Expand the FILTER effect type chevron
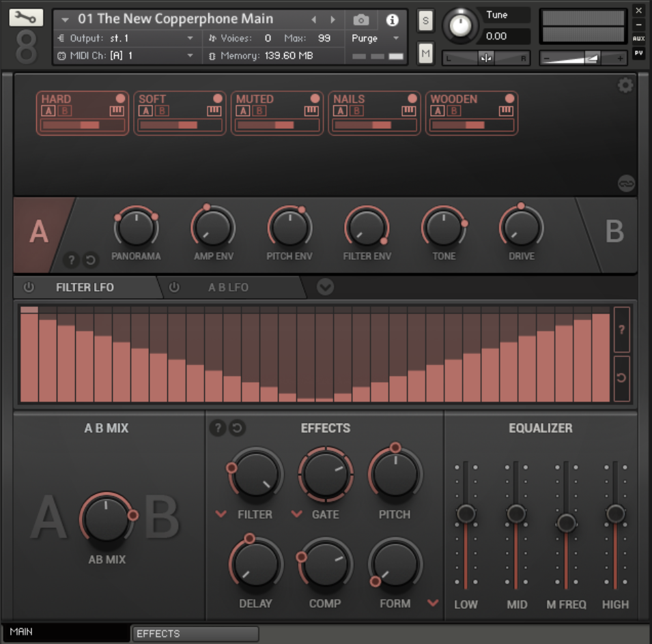The image size is (652, 644). coord(221,514)
